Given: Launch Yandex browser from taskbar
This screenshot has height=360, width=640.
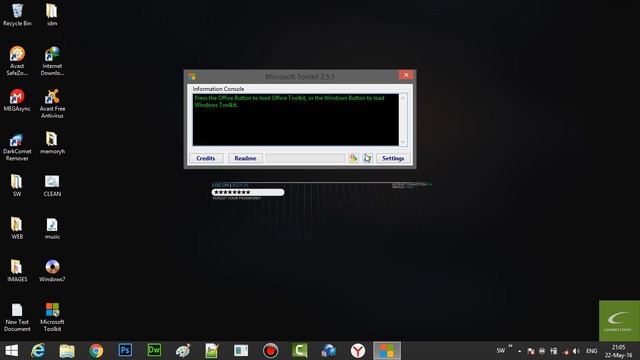Looking at the screenshot, I should 358,351.
